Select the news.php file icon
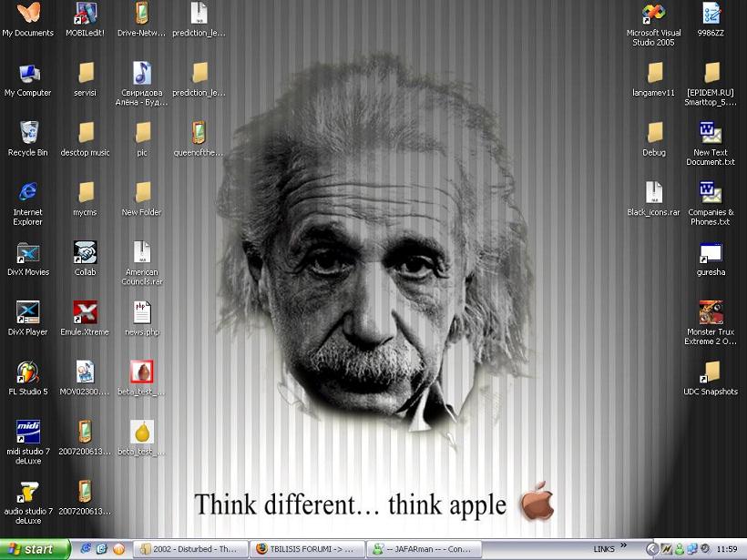Image resolution: width=747 pixels, height=560 pixels. pyautogui.click(x=141, y=312)
